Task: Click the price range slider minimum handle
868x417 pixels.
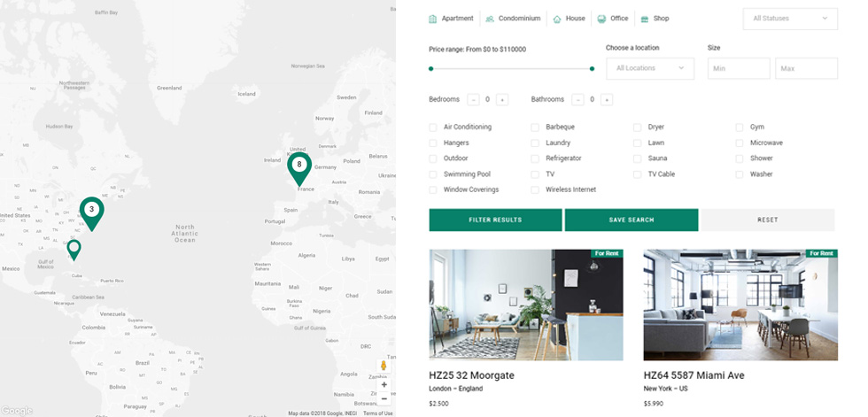Action: [431, 69]
